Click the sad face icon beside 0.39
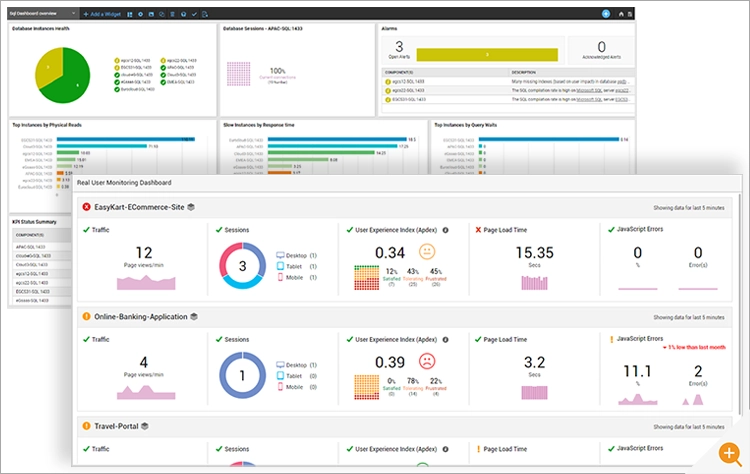Screen dimensions: 750x474 [427, 361]
